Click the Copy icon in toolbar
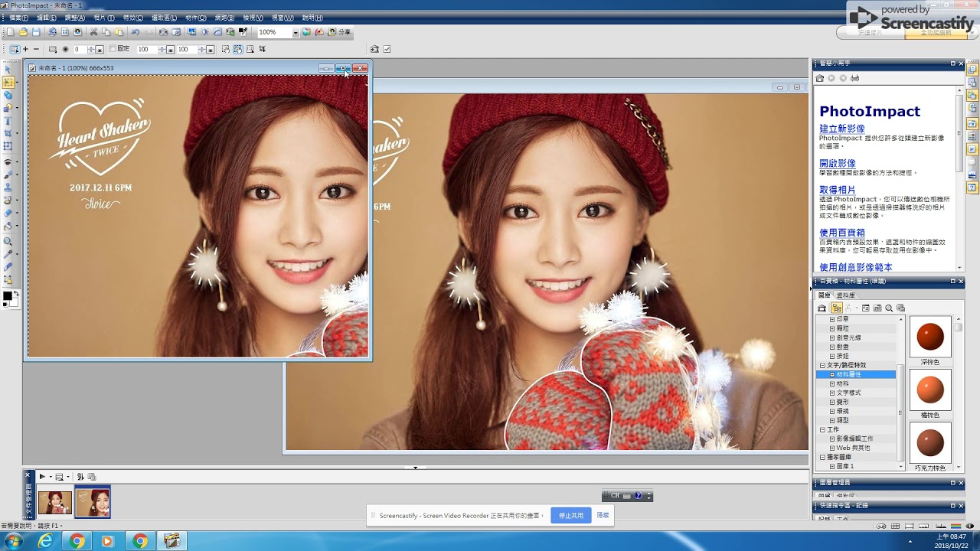Screen dimensions: 980x551 tap(106, 32)
